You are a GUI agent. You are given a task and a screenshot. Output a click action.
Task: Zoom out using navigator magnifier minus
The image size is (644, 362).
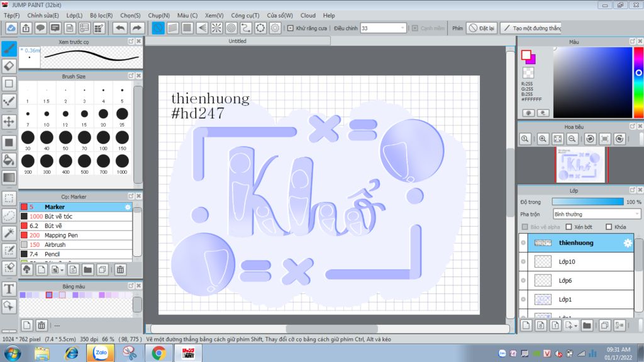point(572,139)
